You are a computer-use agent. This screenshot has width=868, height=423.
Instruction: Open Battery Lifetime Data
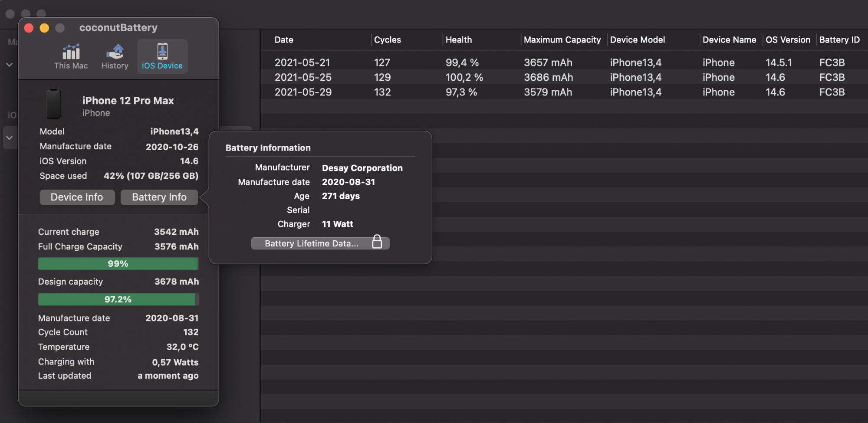pos(320,243)
